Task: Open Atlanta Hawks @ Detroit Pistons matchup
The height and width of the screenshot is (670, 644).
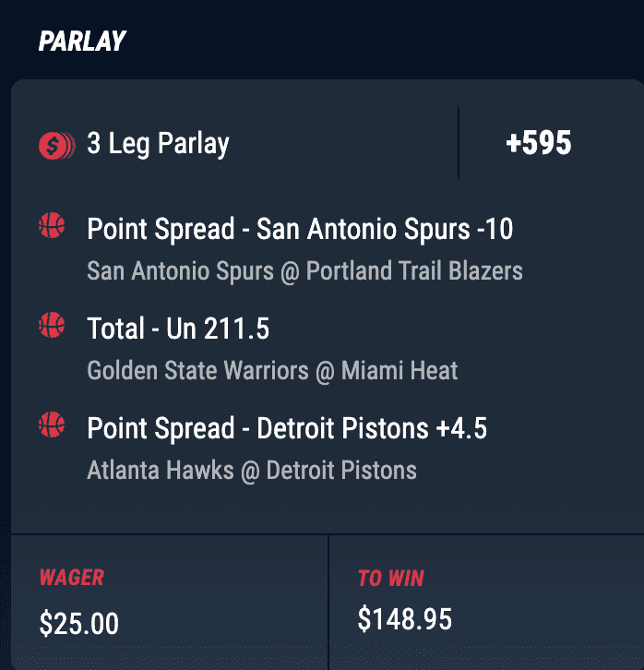Action: tap(252, 471)
